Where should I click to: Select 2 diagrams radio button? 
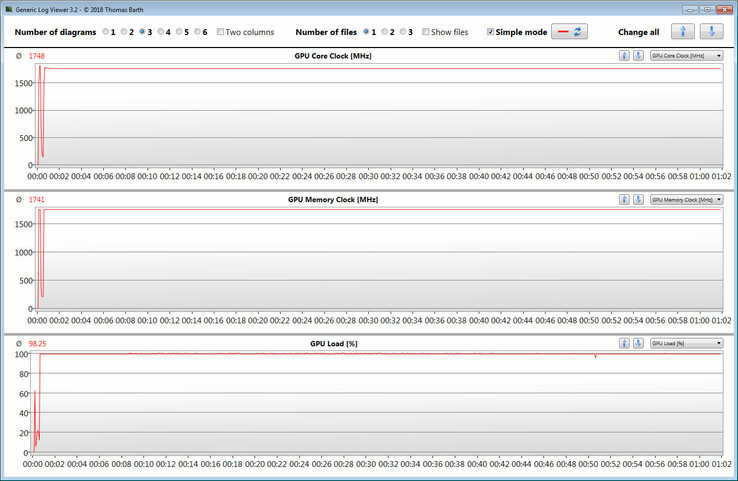tap(124, 32)
